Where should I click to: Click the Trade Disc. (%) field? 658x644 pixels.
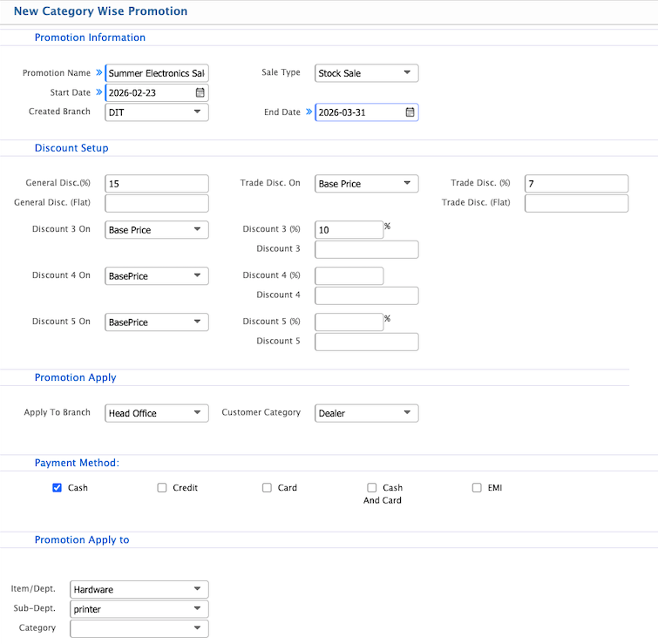click(576, 184)
